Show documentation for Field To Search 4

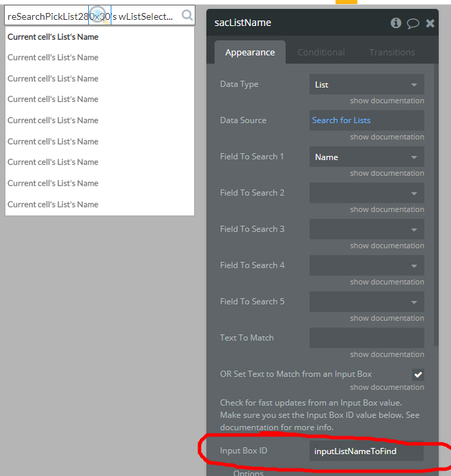point(387,282)
